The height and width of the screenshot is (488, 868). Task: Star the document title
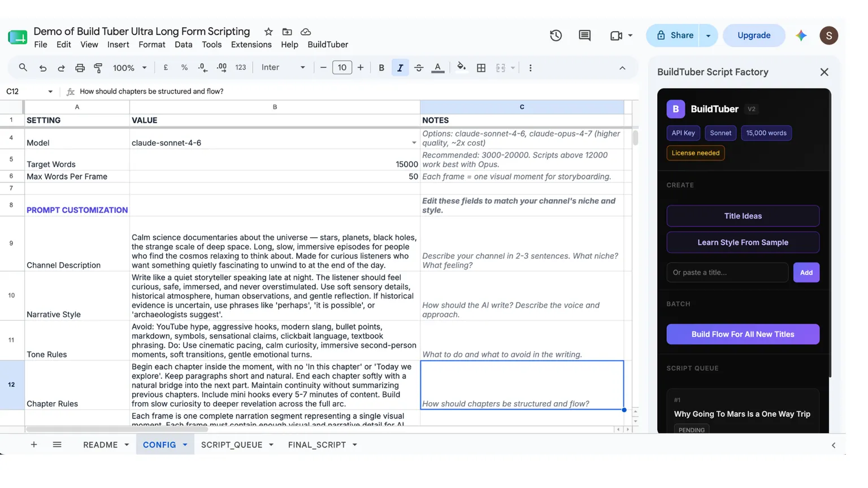[x=268, y=32]
